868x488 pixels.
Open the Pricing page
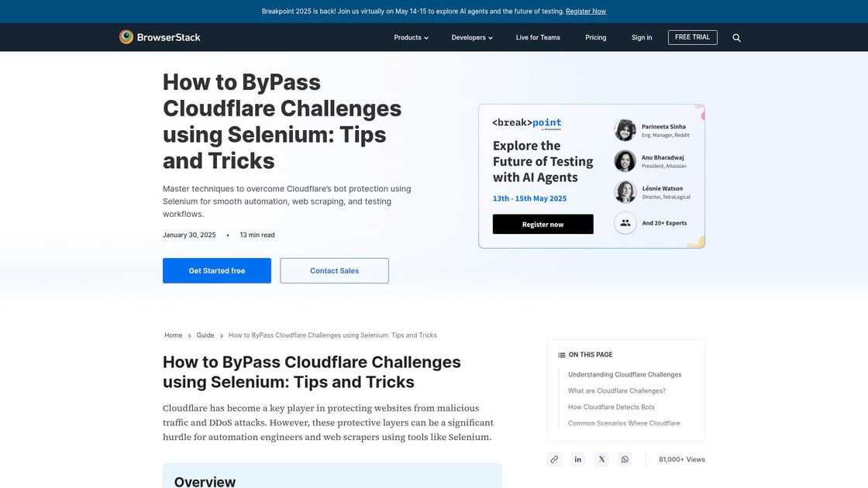pos(596,38)
